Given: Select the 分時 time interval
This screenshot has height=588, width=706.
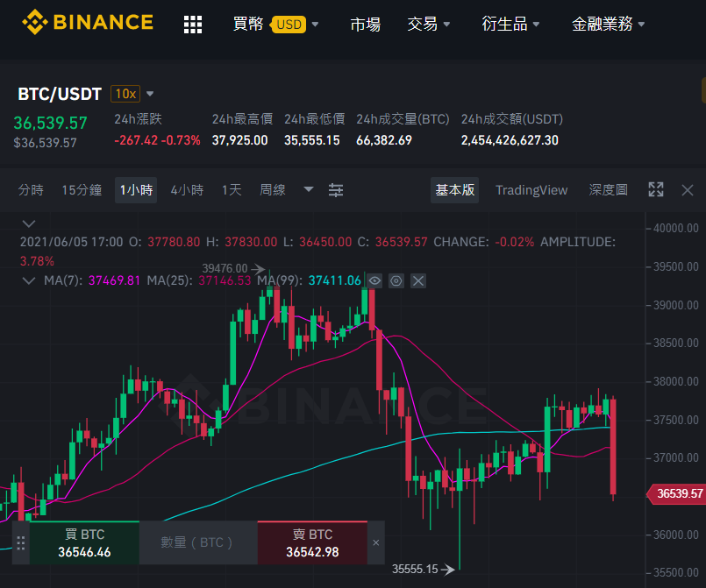Looking at the screenshot, I should pos(31,190).
